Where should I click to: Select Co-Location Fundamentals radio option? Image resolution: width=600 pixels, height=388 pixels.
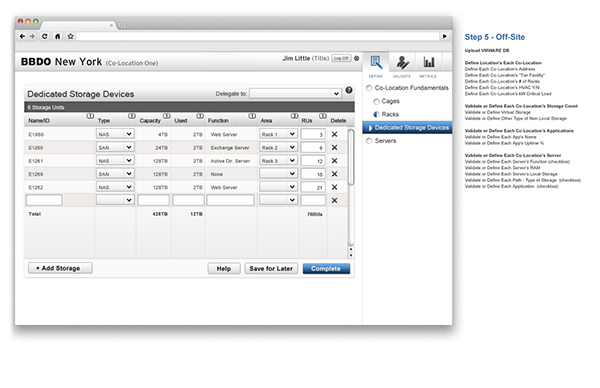[x=369, y=88]
